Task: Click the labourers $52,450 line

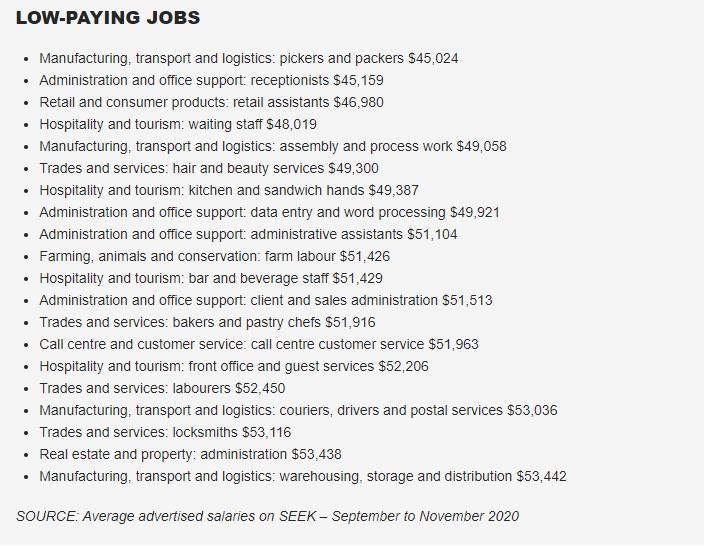Action: 162,388
